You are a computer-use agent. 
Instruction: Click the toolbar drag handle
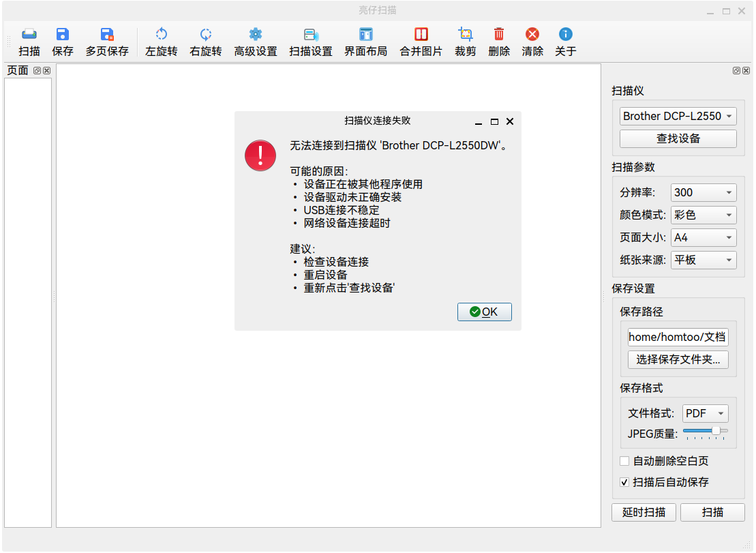[8, 42]
